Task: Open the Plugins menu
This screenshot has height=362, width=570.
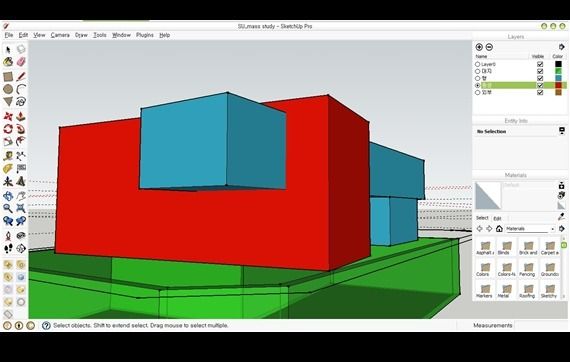Action: tap(145, 35)
